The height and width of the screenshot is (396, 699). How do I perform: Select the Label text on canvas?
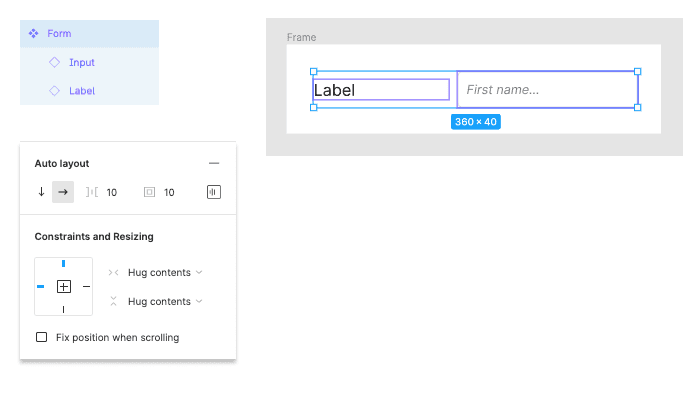[x=334, y=90]
